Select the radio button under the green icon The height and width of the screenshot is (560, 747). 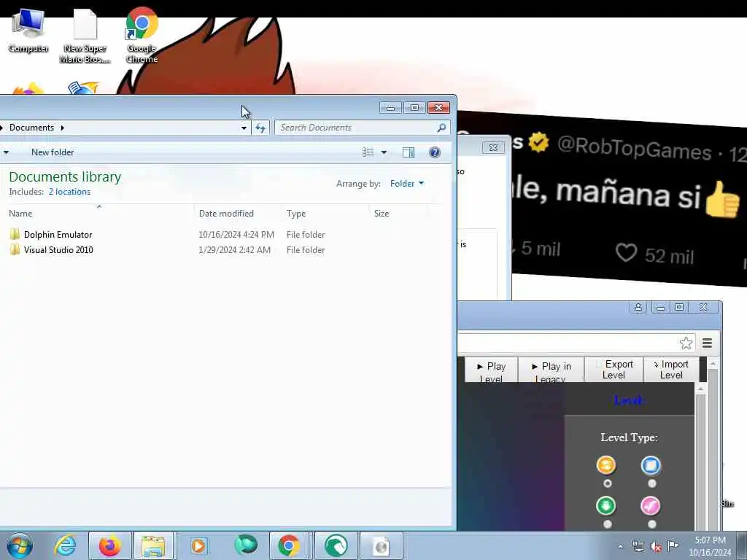click(607, 524)
